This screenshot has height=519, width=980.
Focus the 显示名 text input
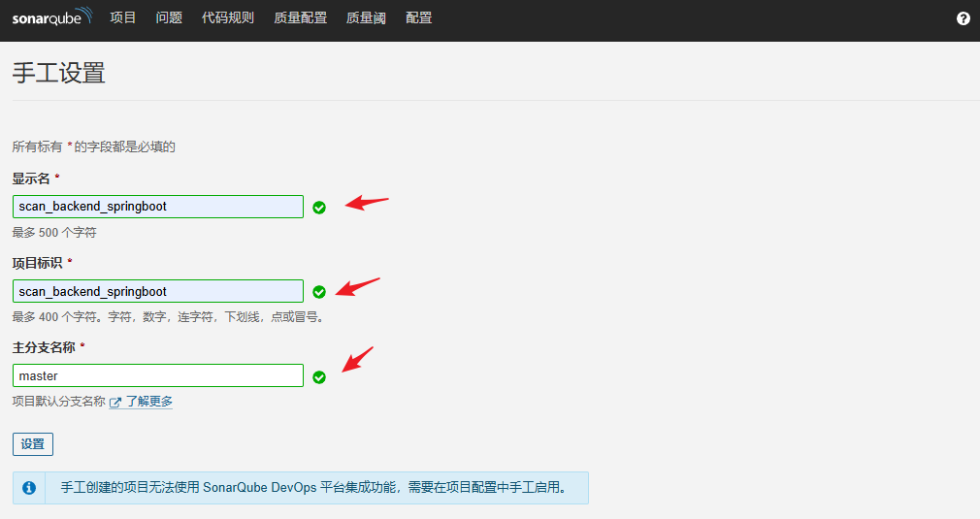click(x=158, y=207)
